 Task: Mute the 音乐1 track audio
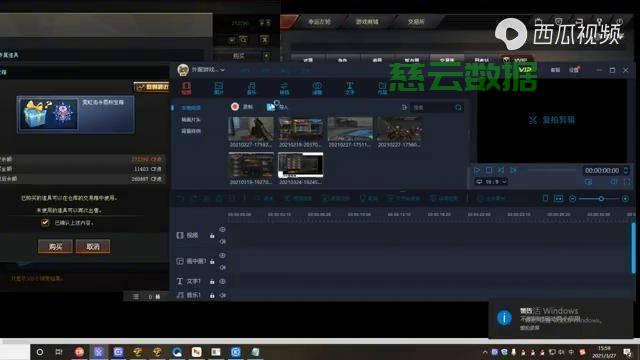pyautogui.click(x=222, y=295)
